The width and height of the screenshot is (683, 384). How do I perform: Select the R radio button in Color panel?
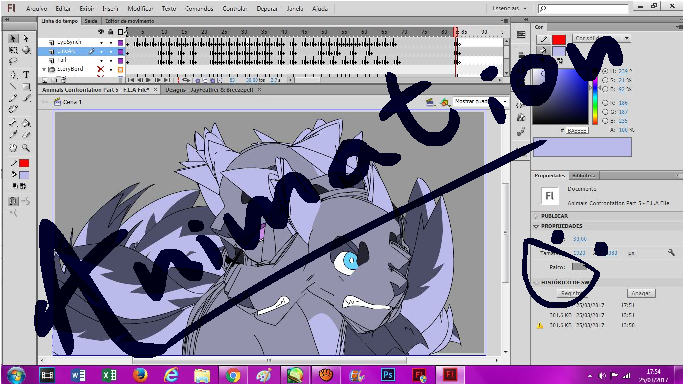605,103
